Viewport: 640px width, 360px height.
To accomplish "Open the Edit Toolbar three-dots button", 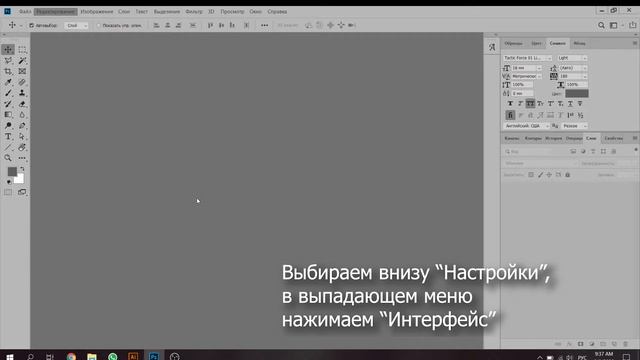I will (x=22, y=158).
